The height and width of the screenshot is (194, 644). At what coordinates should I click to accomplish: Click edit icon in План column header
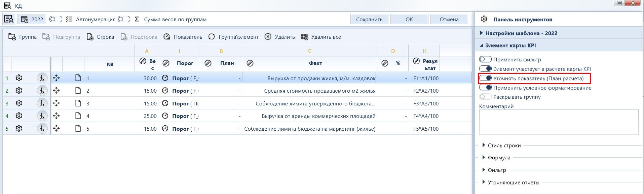[208, 63]
